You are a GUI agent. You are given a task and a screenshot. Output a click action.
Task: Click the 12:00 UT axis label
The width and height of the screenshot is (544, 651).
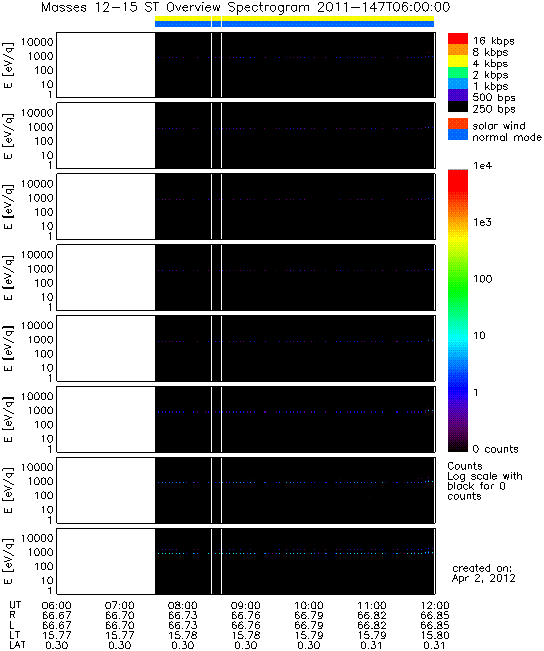click(435, 606)
